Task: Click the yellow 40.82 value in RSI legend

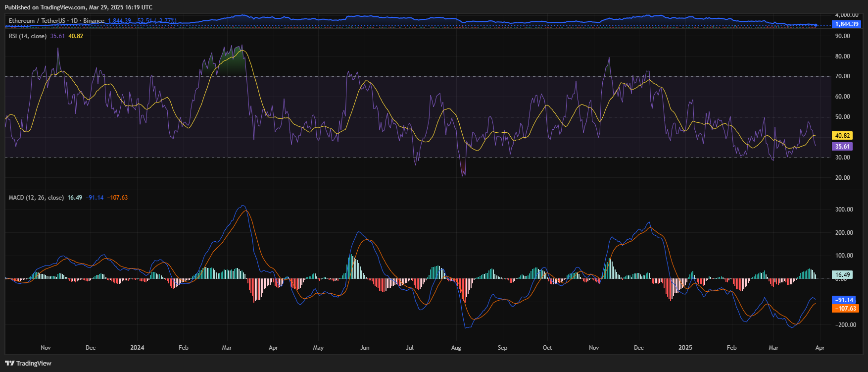Action: click(x=76, y=36)
